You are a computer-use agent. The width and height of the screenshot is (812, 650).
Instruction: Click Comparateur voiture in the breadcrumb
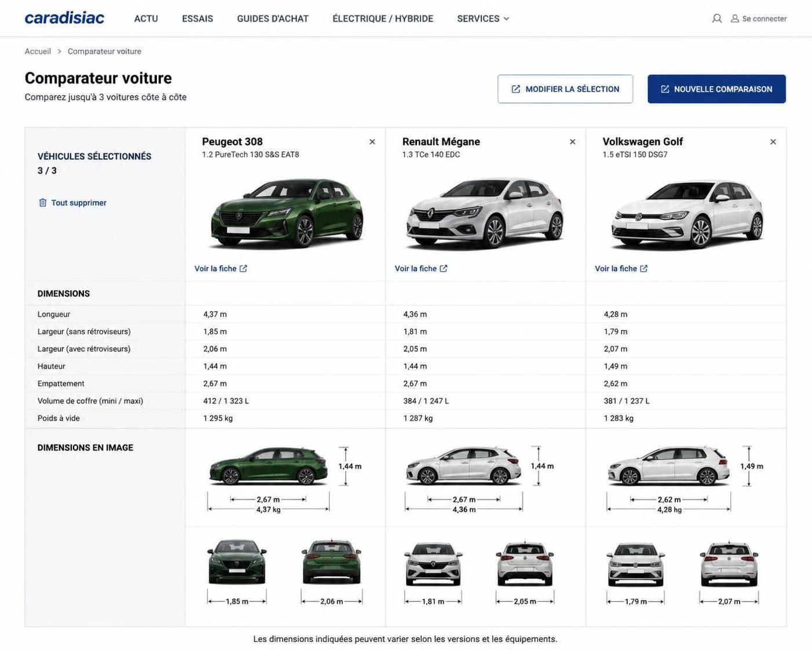[104, 52]
